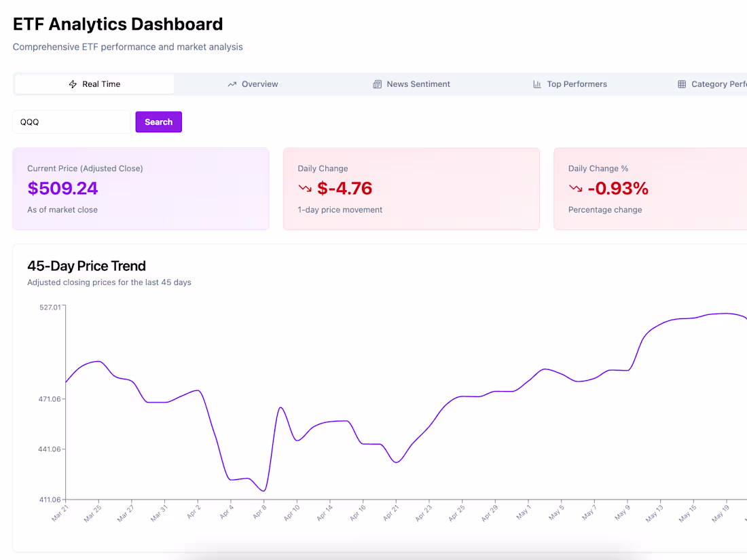This screenshot has width=747, height=560.
Task: Click the Daily Change card showing $-4.76
Action: coord(412,189)
